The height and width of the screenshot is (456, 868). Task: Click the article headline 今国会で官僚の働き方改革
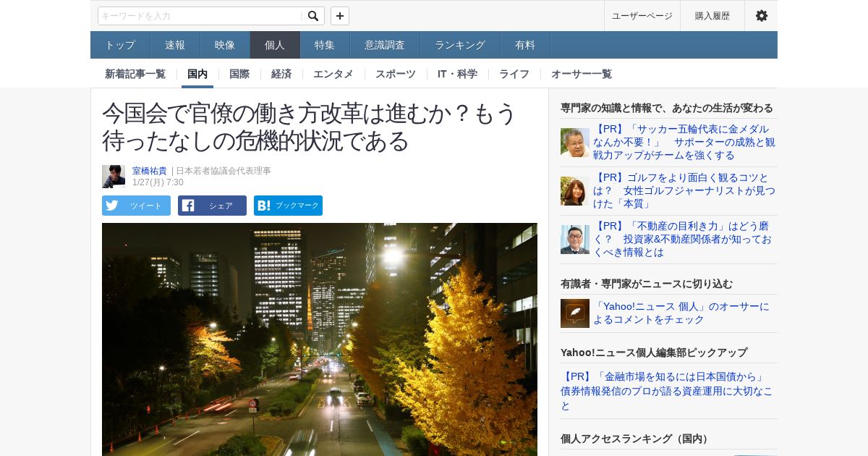[310, 126]
